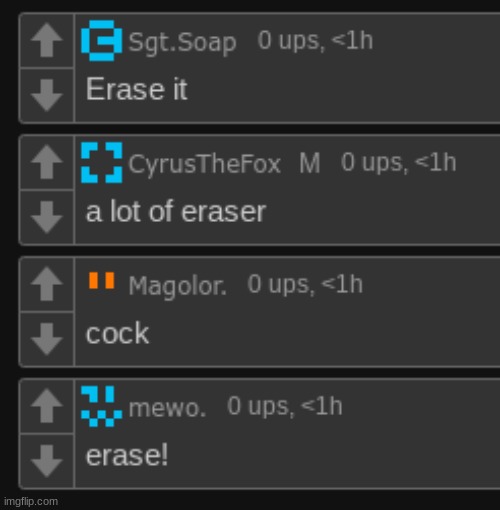Click the "Erase it" comment text
The height and width of the screenshot is (510, 500).
coord(137,89)
